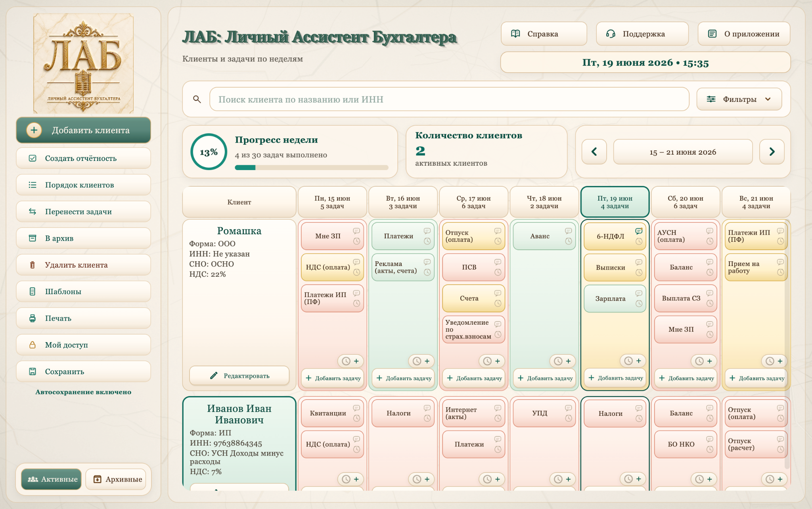Expand the Фильтры dropdown
Screen dimensions: 812x509
tap(739, 99)
